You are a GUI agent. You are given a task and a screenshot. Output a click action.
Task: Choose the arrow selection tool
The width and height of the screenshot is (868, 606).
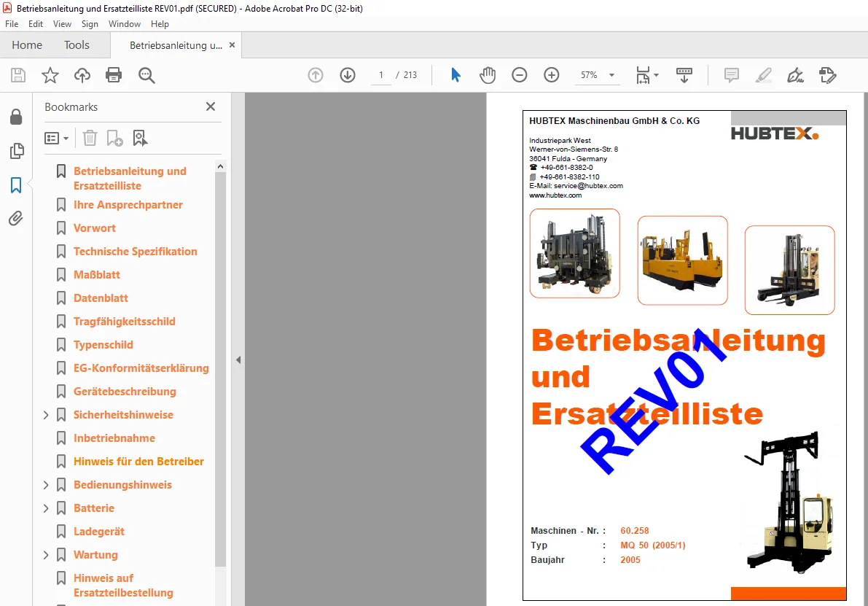tap(455, 75)
